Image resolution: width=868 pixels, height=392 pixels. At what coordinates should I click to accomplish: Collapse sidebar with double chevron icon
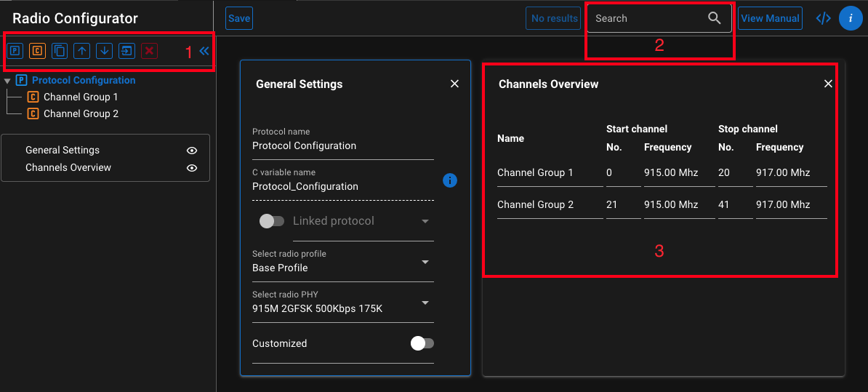click(204, 51)
